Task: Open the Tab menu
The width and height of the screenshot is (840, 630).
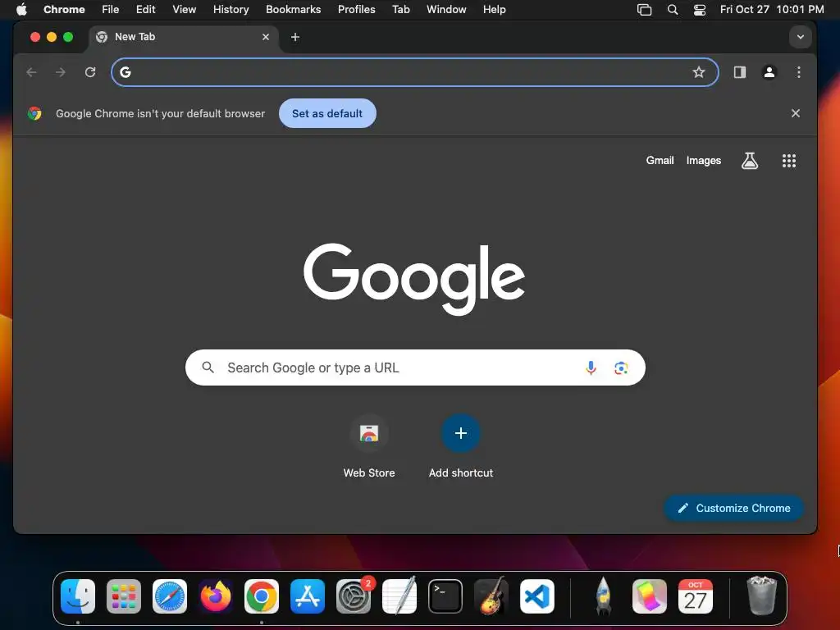Action: 400,9
